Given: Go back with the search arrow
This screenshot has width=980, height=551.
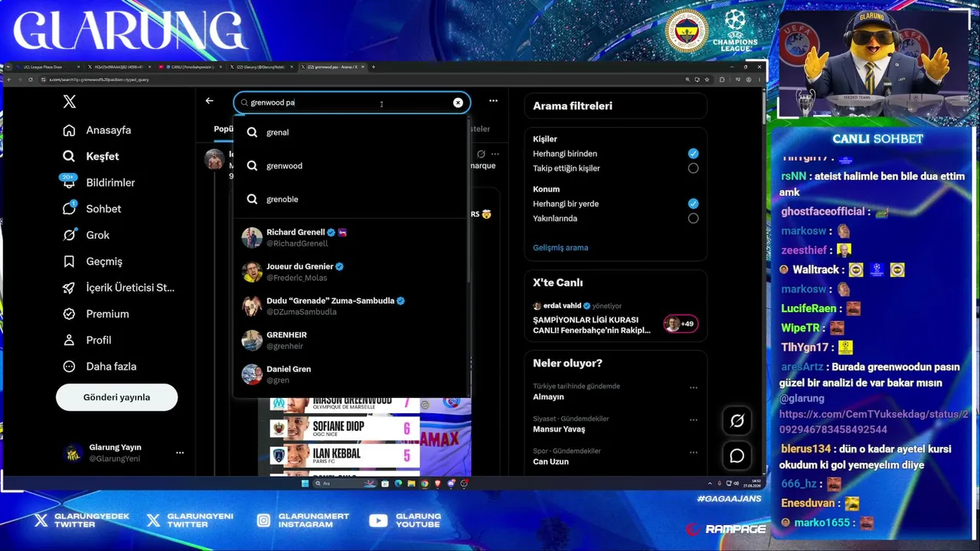Looking at the screenshot, I should point(209,101).
